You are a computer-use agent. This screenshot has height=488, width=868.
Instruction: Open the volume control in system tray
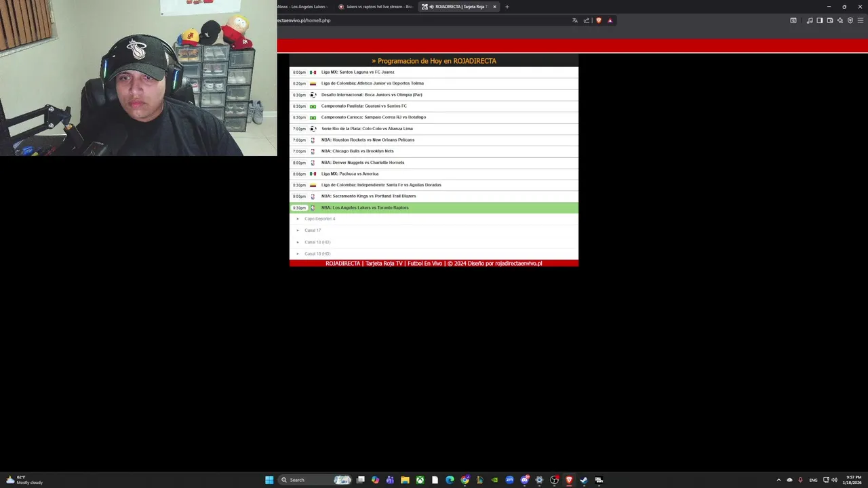834,480
